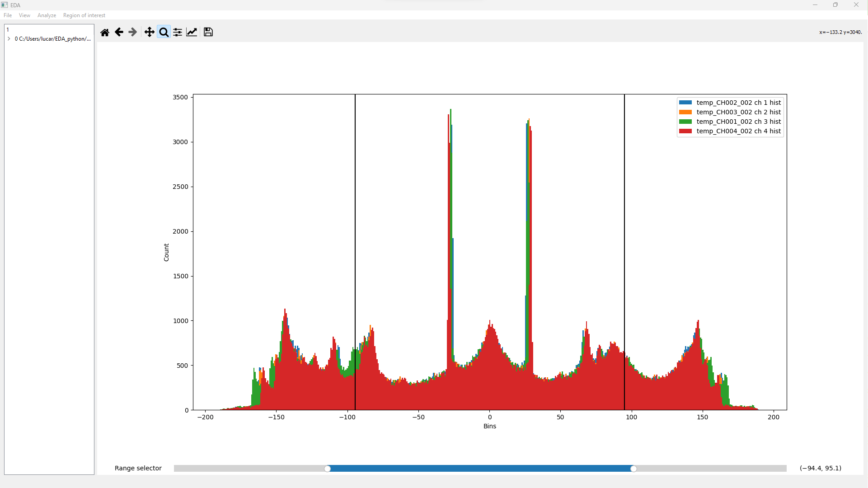The image size is (868, 488).
Task: Click the cursor coordinates readout x=−133.2
Action: point(840,32)
